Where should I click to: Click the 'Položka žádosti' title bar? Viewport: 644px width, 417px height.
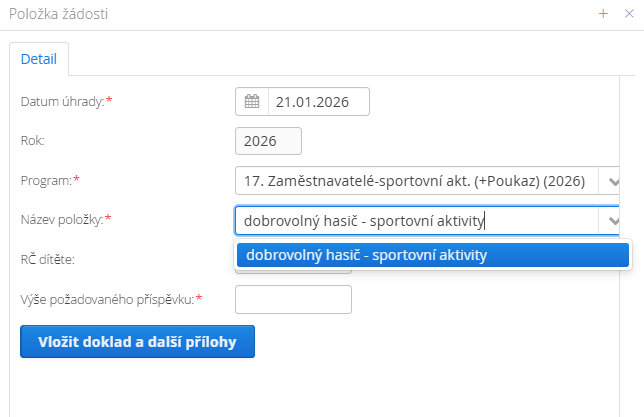300,14
